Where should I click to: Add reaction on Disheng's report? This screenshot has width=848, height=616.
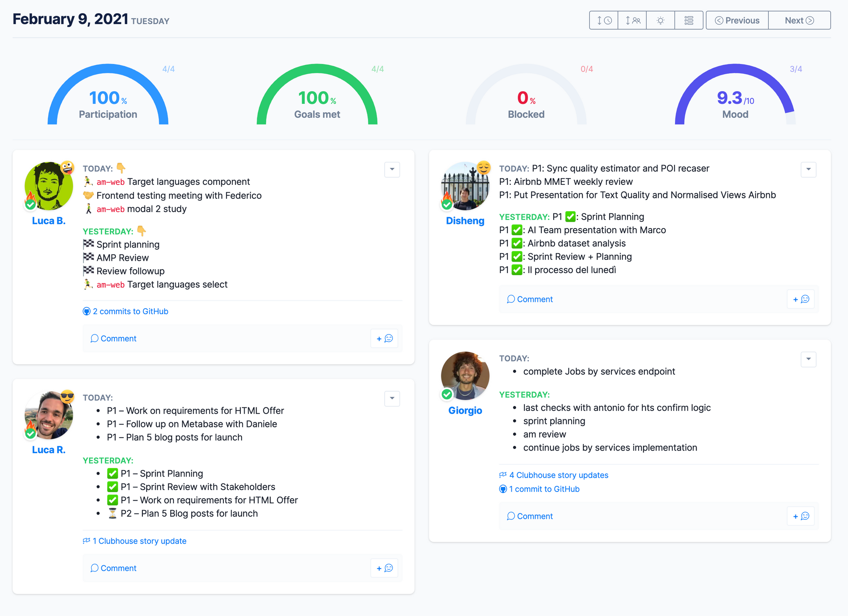tap(801, 299)
